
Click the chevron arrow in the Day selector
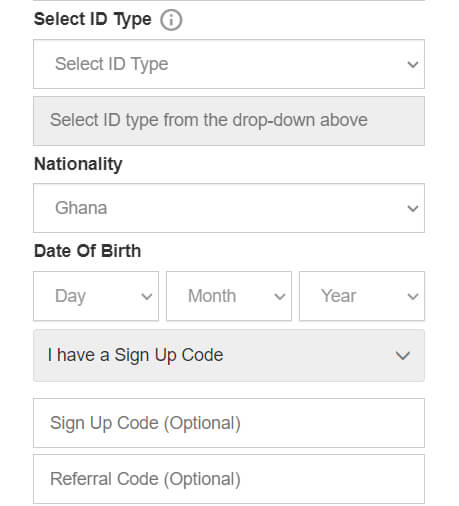[147, 296]
